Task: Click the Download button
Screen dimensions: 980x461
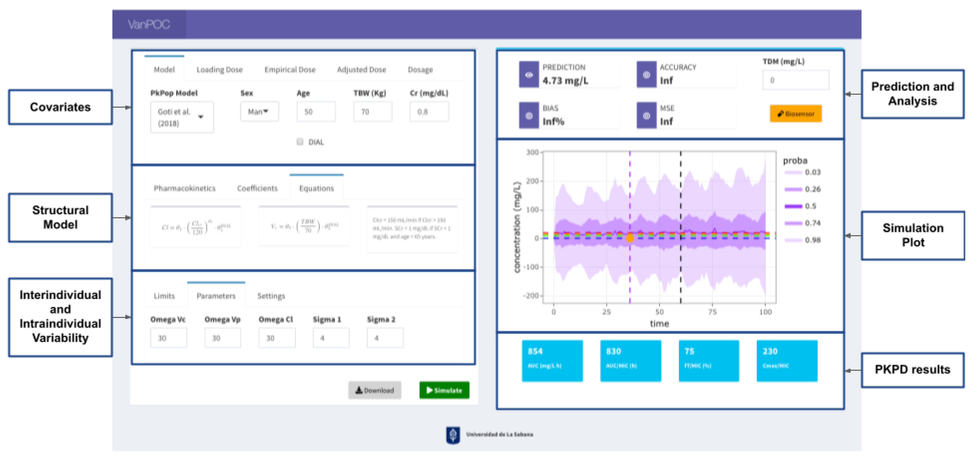Action: tap(374, 390)
